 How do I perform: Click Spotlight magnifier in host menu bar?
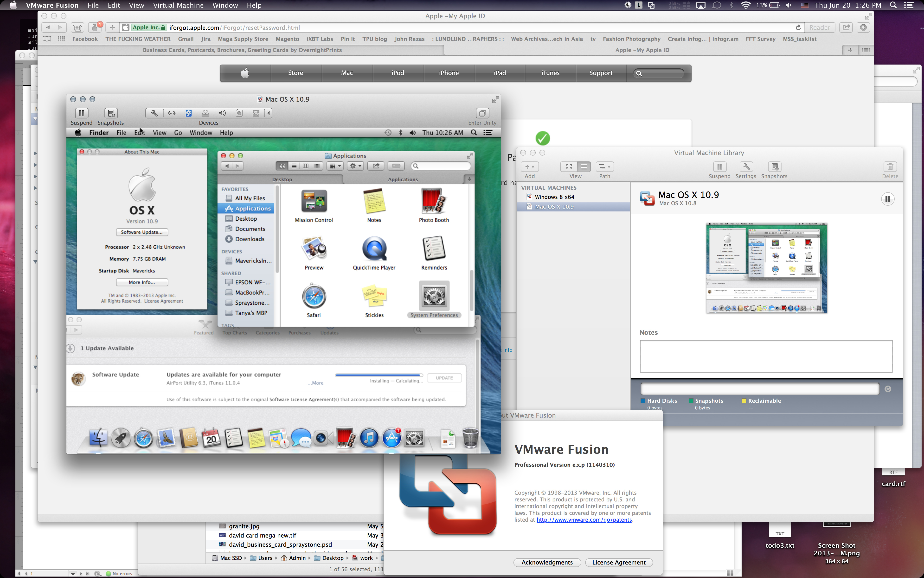coord(893,5)
